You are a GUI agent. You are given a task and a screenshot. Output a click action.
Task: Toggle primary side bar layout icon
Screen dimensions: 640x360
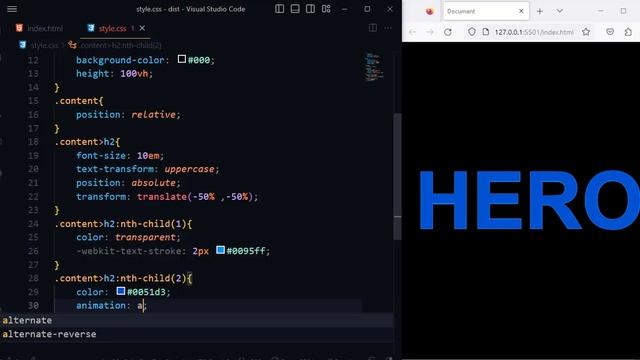(x=280, y=9)
